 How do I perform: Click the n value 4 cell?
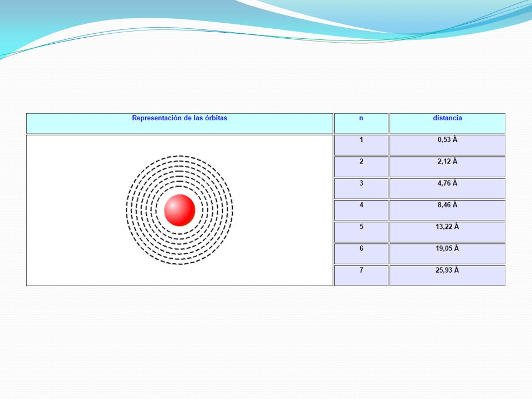361,211
